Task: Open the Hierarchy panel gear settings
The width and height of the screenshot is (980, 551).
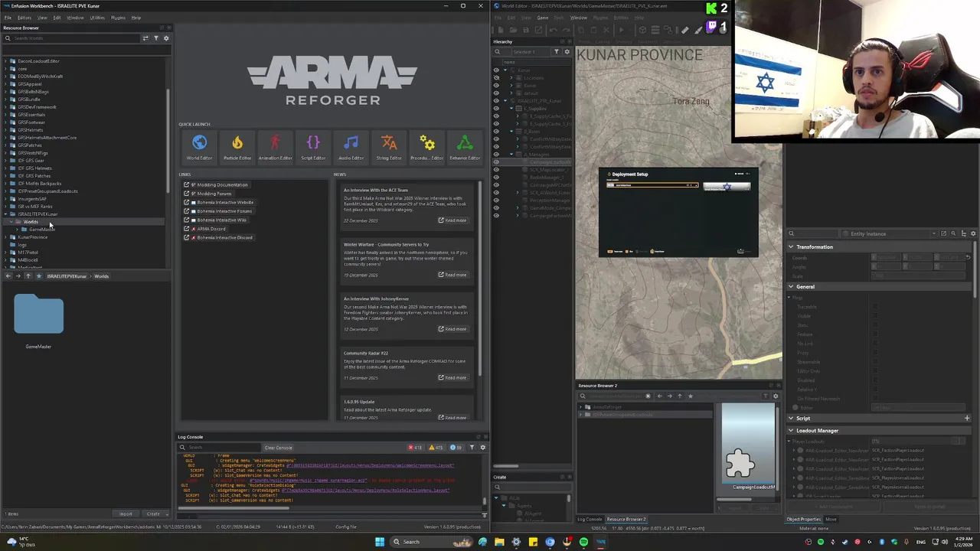Action: coord(567,52)
